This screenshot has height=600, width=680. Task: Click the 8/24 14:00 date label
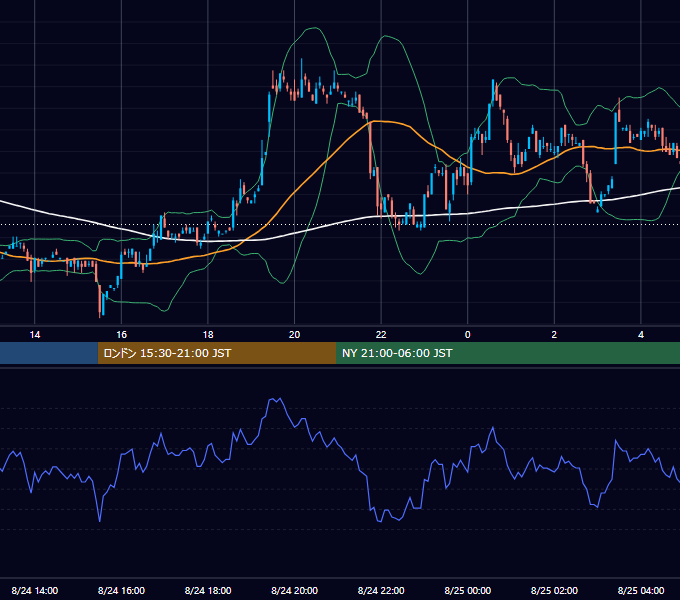35,590
